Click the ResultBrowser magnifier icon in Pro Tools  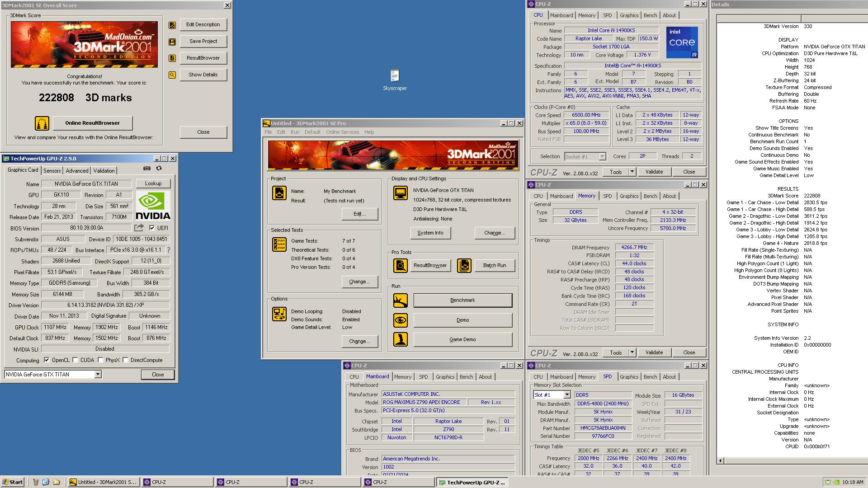(401, 266)
